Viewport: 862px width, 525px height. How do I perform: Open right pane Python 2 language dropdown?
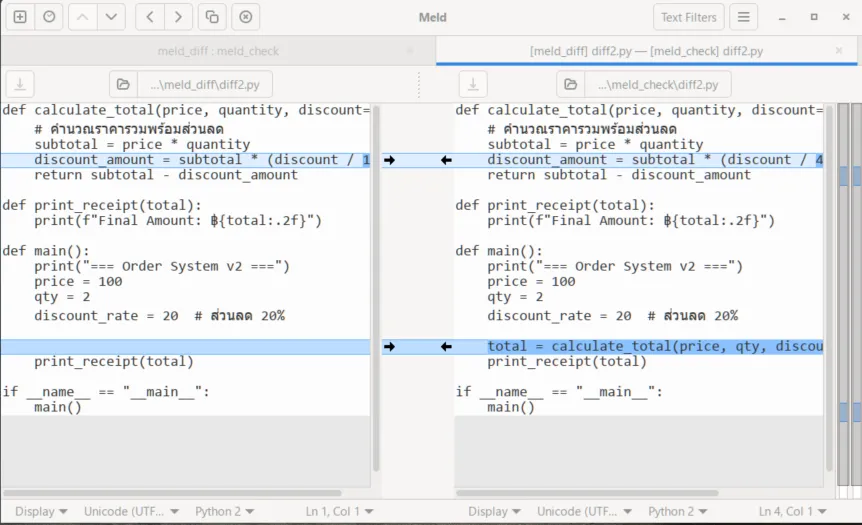(x=677, y=511)
